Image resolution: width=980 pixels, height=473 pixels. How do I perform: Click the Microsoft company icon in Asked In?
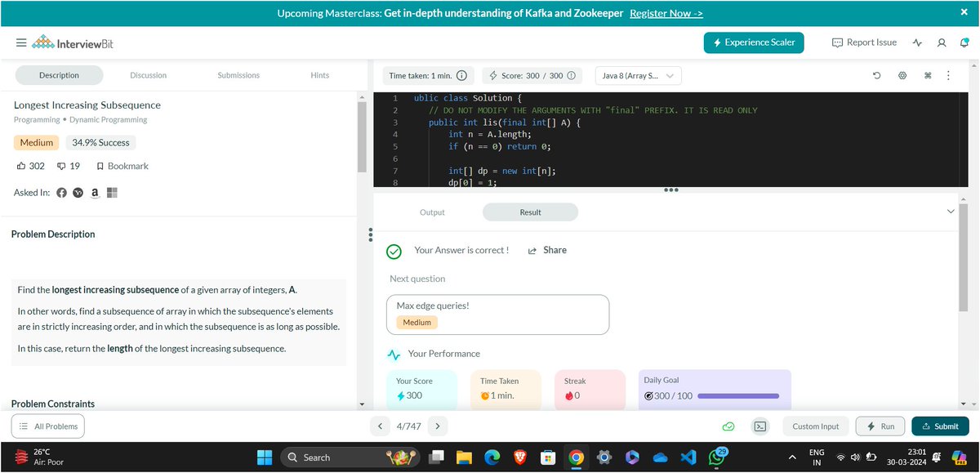(x=112, y=193)
